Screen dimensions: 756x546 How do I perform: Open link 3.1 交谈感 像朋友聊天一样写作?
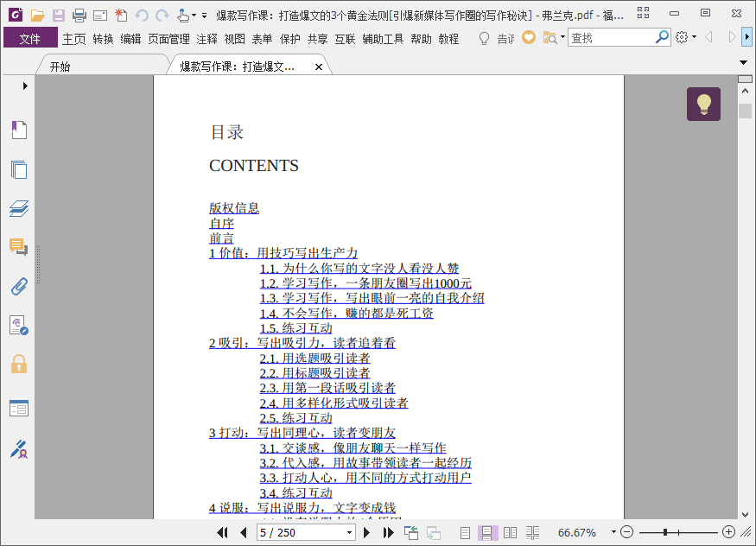353,448
